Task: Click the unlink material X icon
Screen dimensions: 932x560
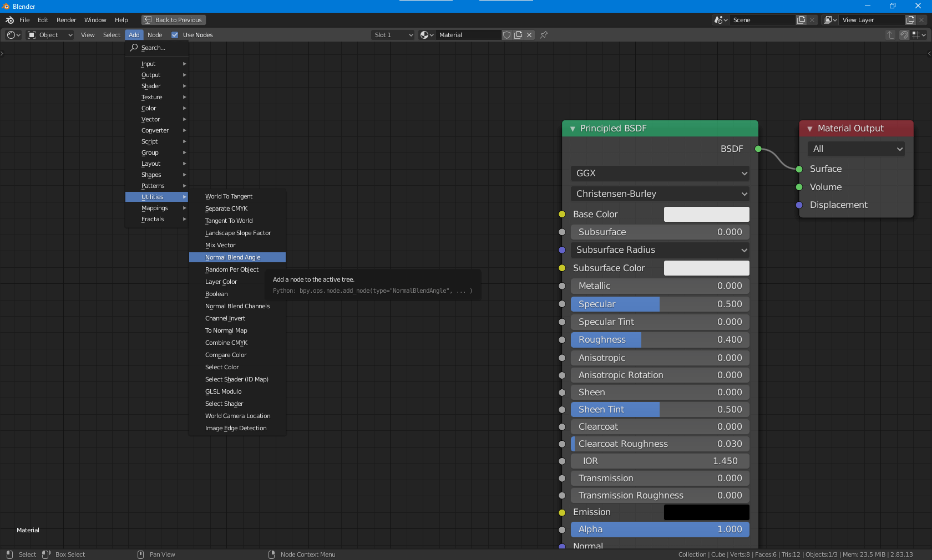Action: point(529,35)
